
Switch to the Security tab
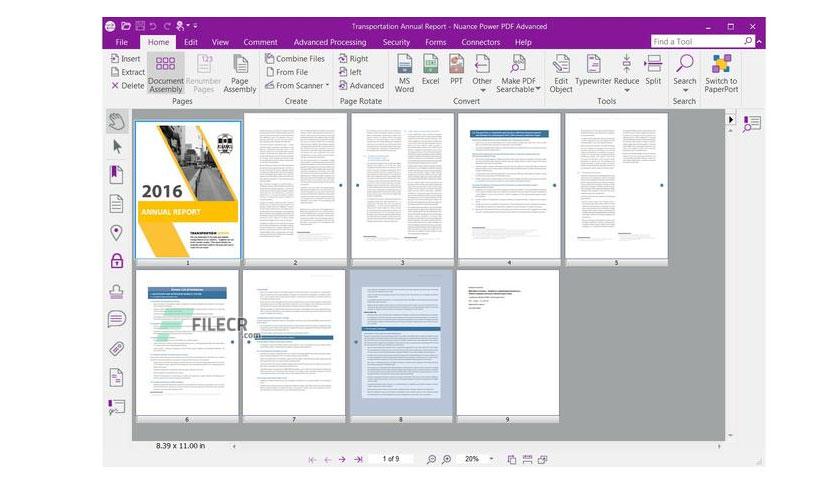(396, 42)
